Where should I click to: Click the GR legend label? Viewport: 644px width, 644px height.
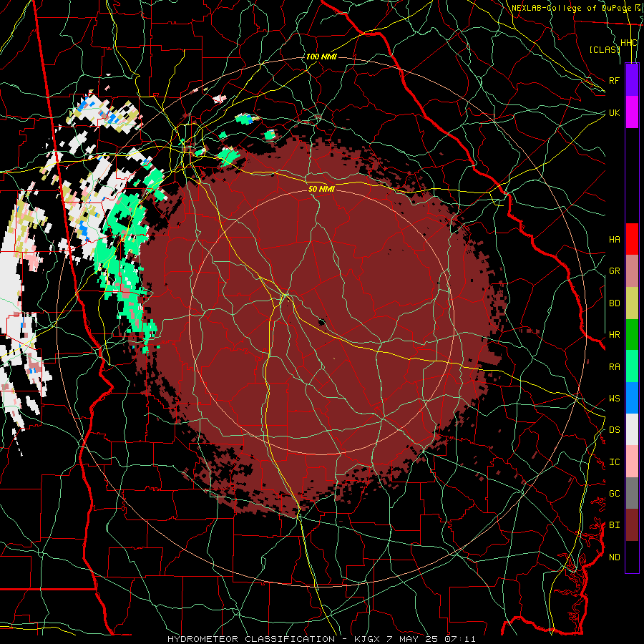[615, 271]
